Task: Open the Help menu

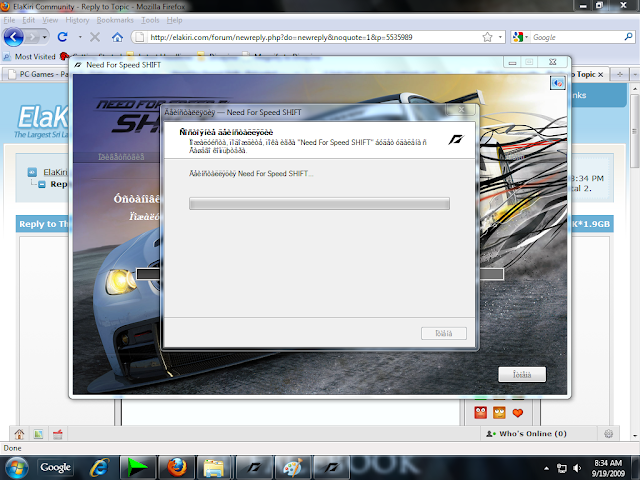Action: [x=174, y=20]
